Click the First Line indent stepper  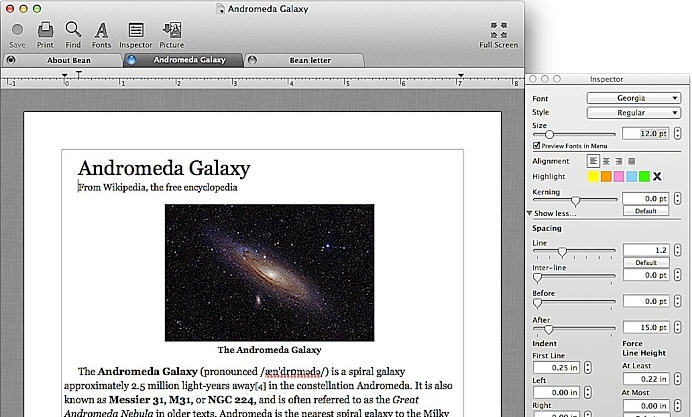[x=588, y=368]
